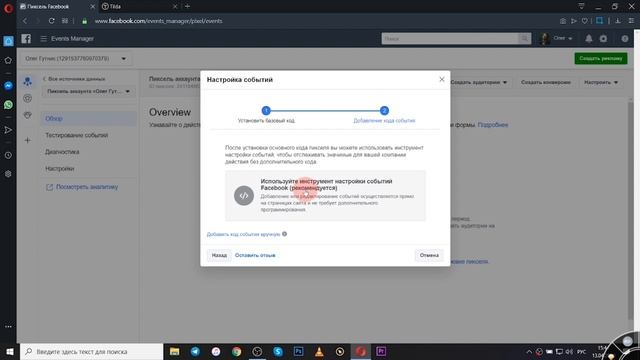Screen dimensions: 640x360
Task: Open Photoshop from the taskbar
Action: coord(298,351)
